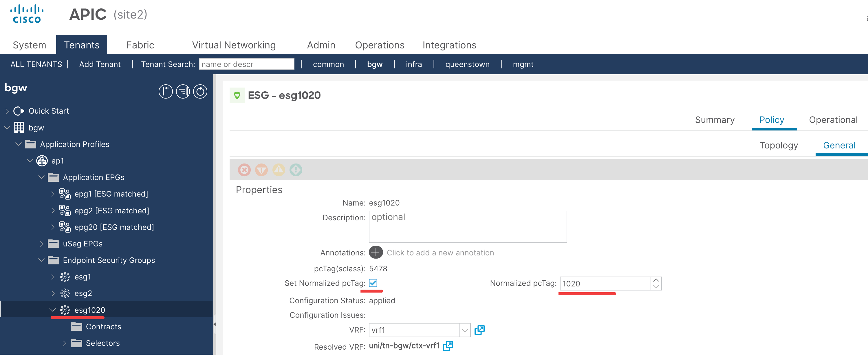The image size is (868, 356).
Task: Click the middle list icon in bgw panel header
Action: pyautogui.click(x=183, y=91)
